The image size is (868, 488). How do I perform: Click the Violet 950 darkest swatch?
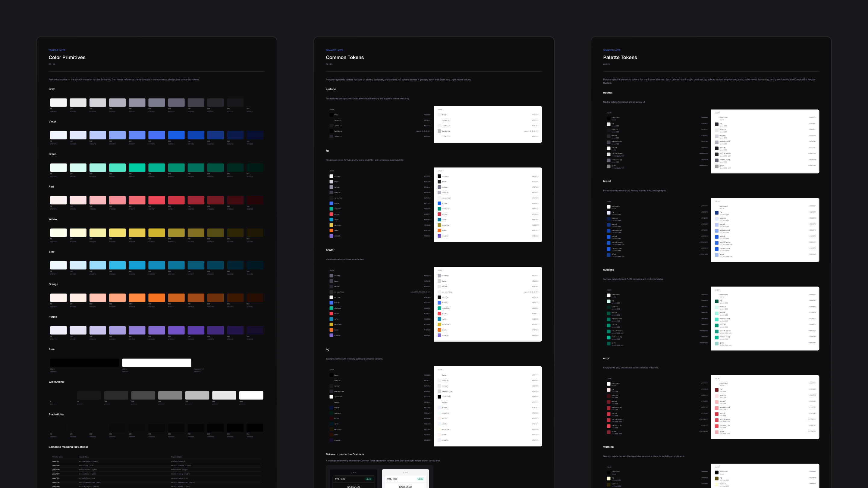point(255,135)
